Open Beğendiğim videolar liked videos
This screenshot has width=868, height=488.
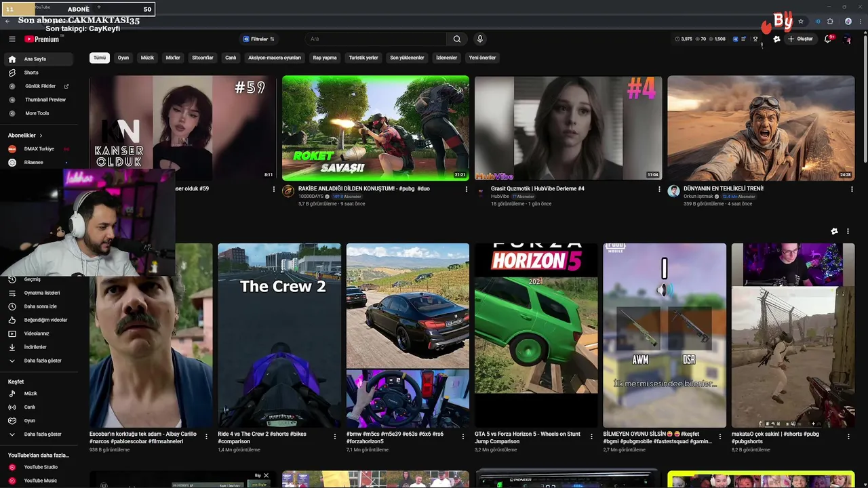pyautogui.click(x=45, y=320)
